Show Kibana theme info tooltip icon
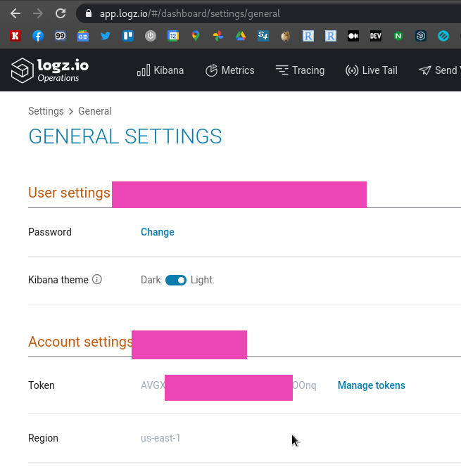Screen dimensions: 461x476 tap(97, 279)
